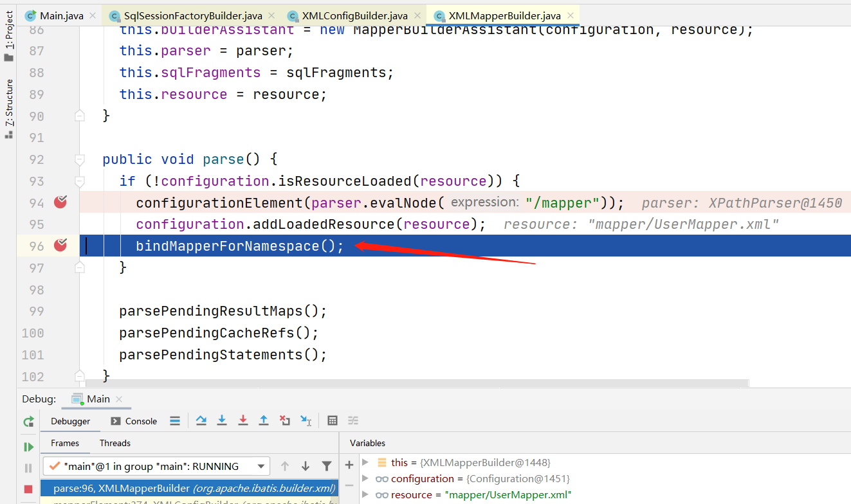Select next frame with down arrow
Screen dimensions: 851x504
(306, 466)
